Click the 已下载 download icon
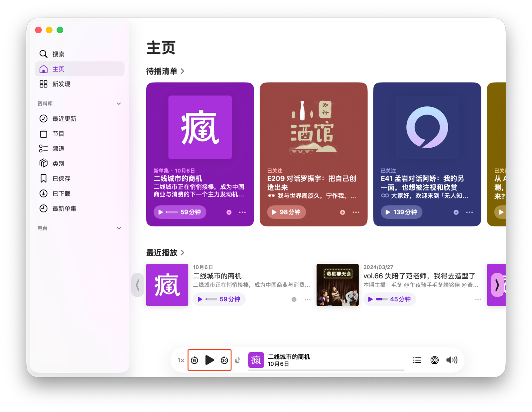This screenshot has height=412, width=532. pyautogui.click(x=43, y=194)
